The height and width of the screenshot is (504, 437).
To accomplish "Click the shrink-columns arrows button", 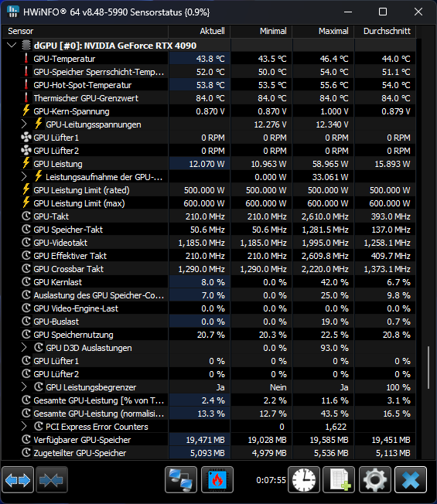I will click(x=52, y=480).
